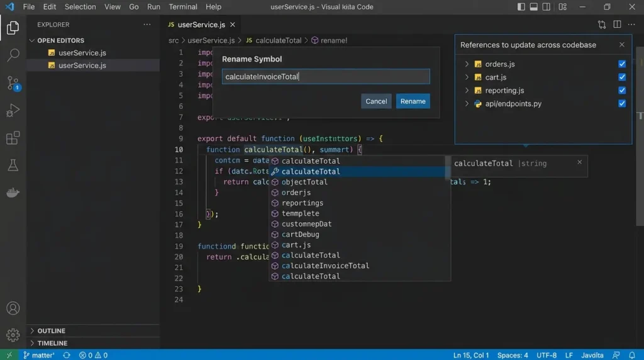Open compare changes icon in editor toolbar
This screenshot has width=644, height=360.
[x=602, y=25]
